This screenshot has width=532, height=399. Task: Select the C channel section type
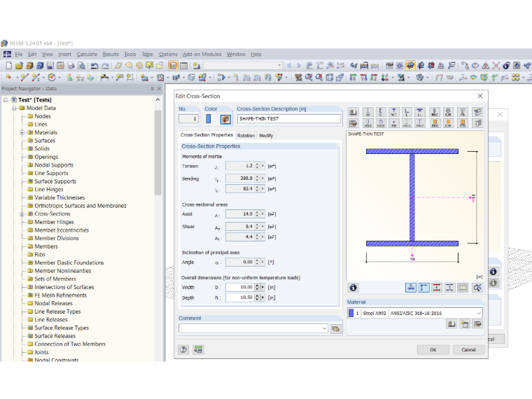point(381,112)
